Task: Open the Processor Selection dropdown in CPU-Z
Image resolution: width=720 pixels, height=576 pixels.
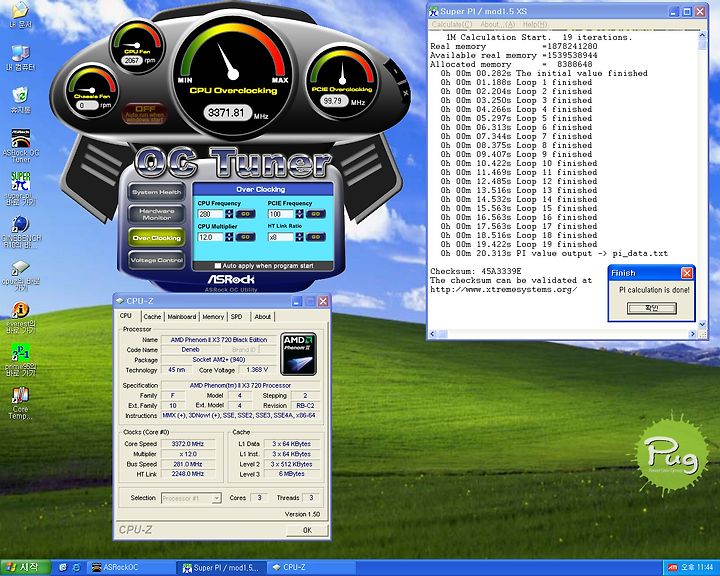Action: point(191,498)
